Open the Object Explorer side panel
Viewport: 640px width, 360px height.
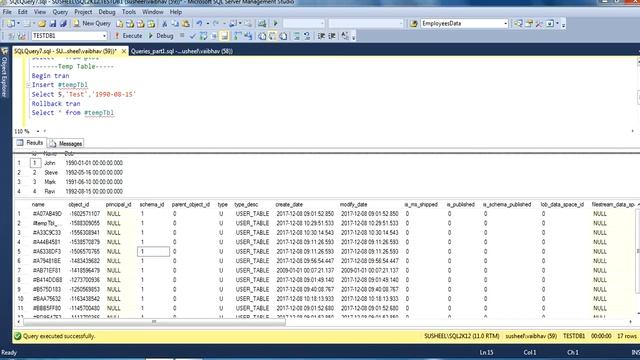(4, 73)
